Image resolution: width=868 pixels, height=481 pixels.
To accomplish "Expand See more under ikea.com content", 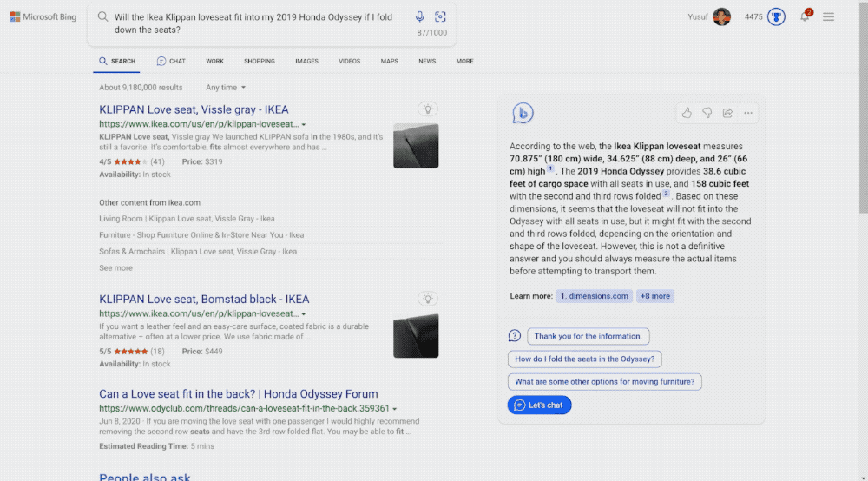I will pyautogui.click(x=115, y=268).
